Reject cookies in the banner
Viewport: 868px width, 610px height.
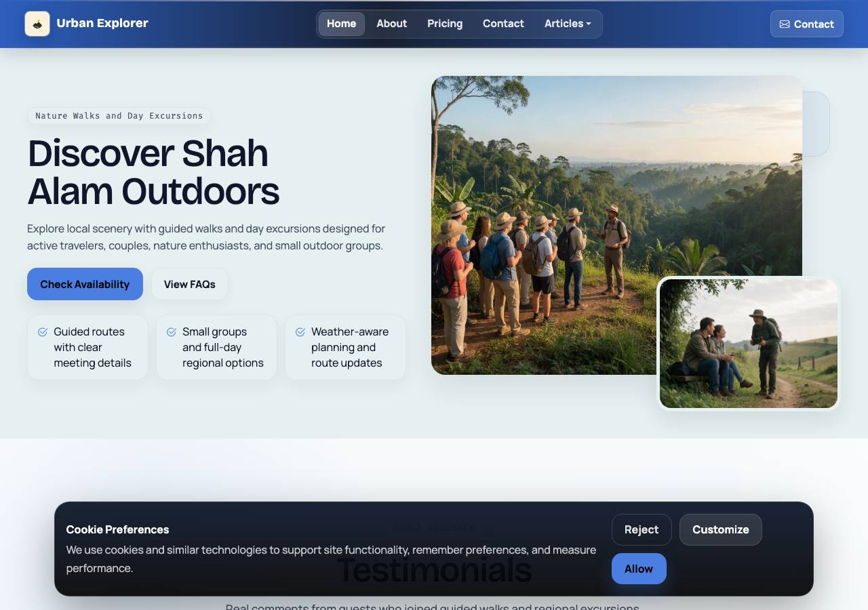click(x=642, y=529)
